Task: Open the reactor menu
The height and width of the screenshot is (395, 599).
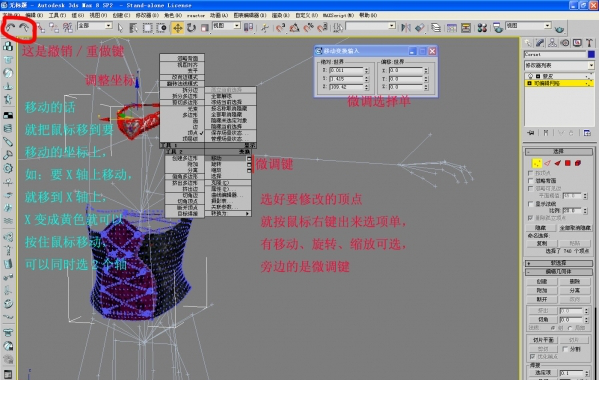Action: coord(196,15)
